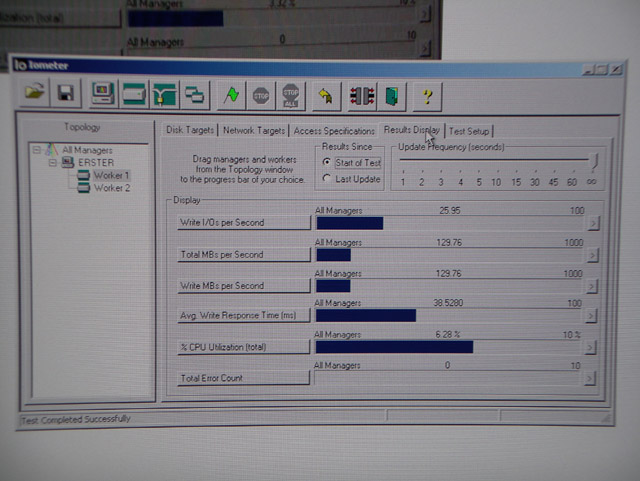
Task: Click Avg. Write Response Time (ms) button
Action: 243,315
